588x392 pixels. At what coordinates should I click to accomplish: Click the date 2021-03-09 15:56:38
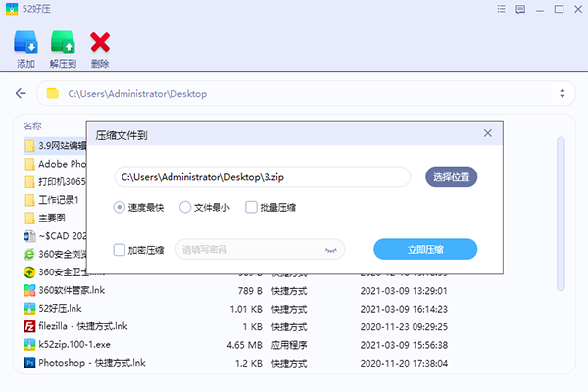(404, 345)
